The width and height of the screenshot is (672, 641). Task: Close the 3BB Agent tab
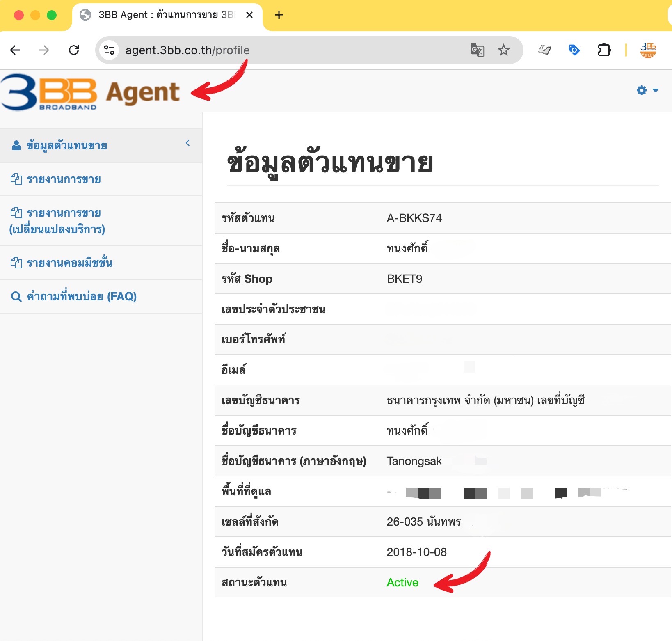(x=249, y=15)
